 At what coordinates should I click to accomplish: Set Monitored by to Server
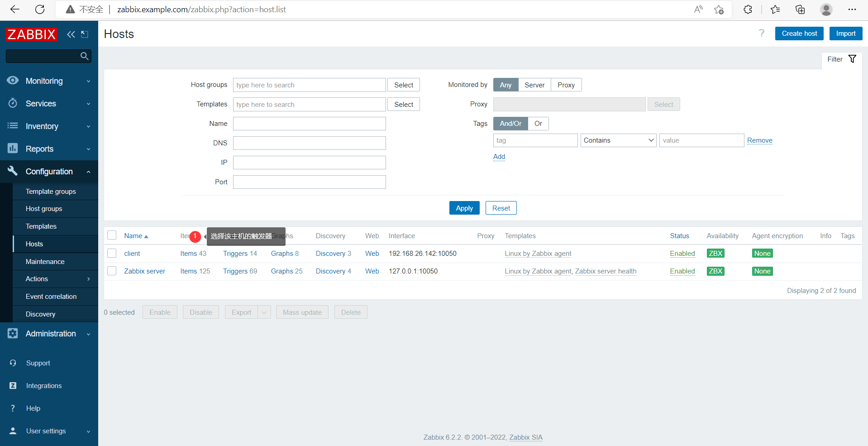click(x=534, y=85)
